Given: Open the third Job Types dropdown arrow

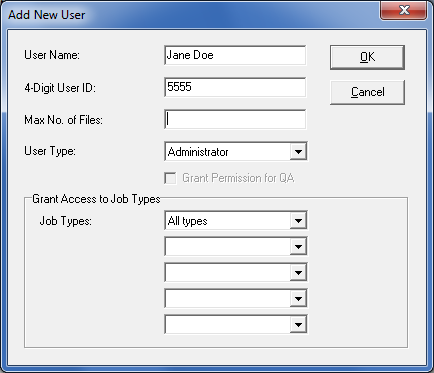Looking at the screenshot, I should coord(298,273).
